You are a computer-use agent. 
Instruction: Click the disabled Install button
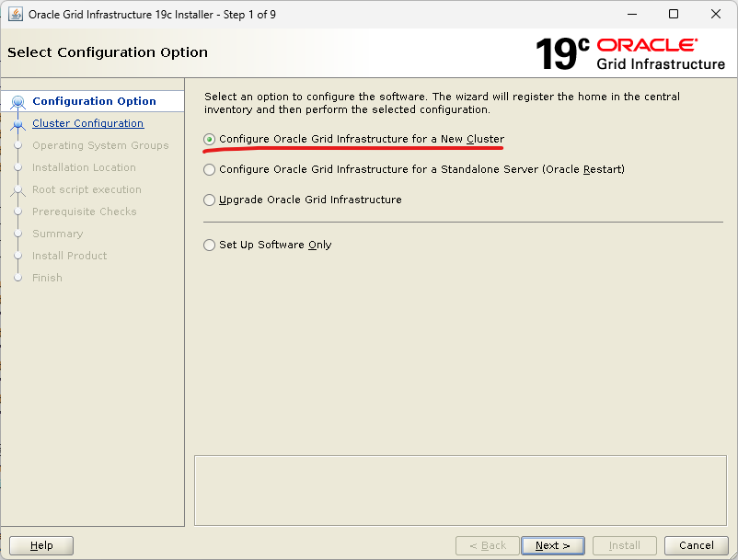(624, 545)
